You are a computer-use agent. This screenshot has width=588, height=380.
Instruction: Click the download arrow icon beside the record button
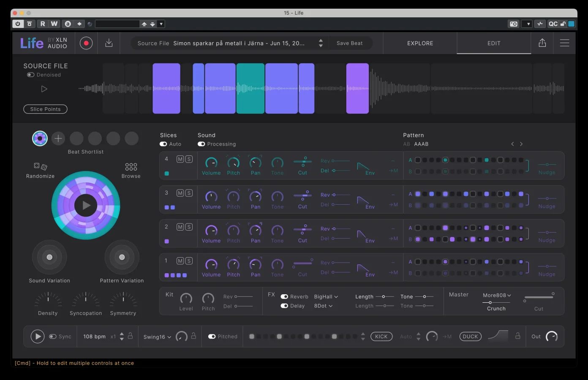point(109,43)
